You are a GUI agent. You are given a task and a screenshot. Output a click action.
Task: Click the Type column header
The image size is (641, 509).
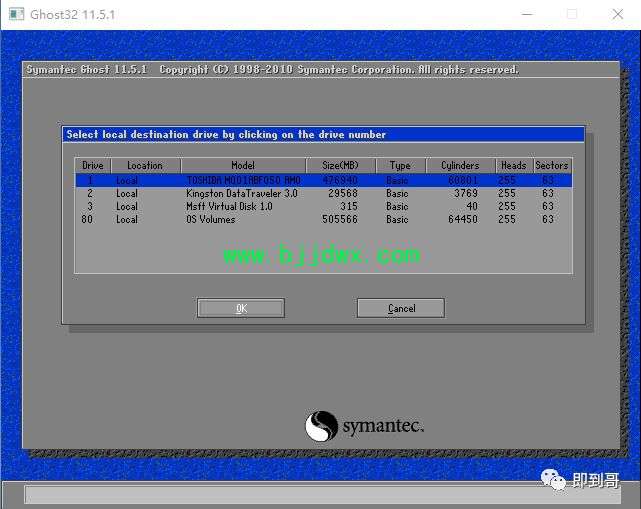tap(400, 166)
